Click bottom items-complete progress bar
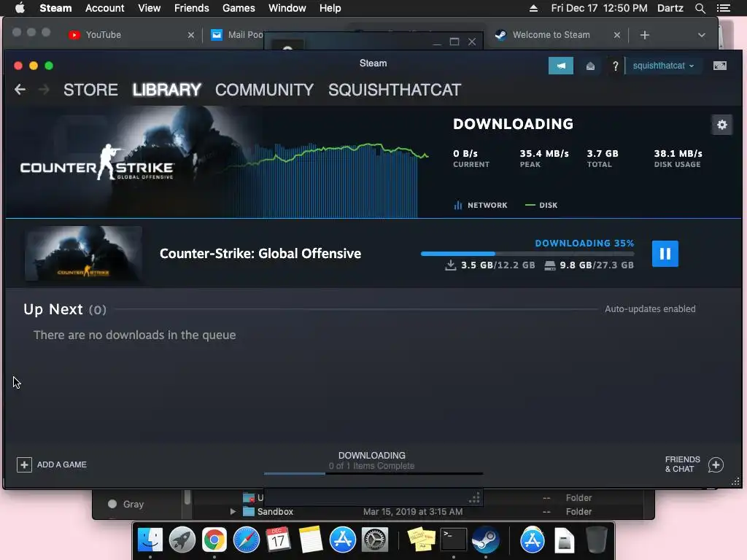 click(x=373, y=473)
